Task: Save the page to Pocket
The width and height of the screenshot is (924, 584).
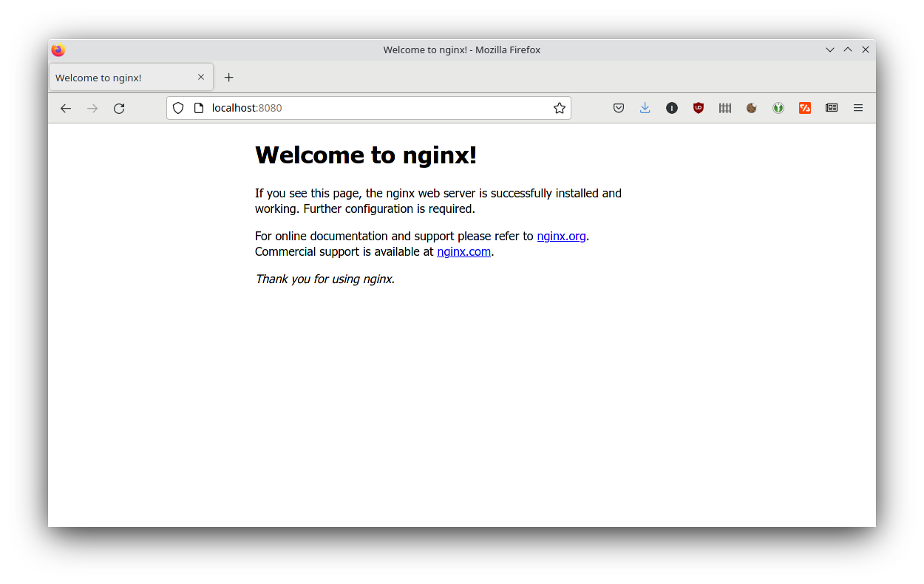Action: coord(619,108)
